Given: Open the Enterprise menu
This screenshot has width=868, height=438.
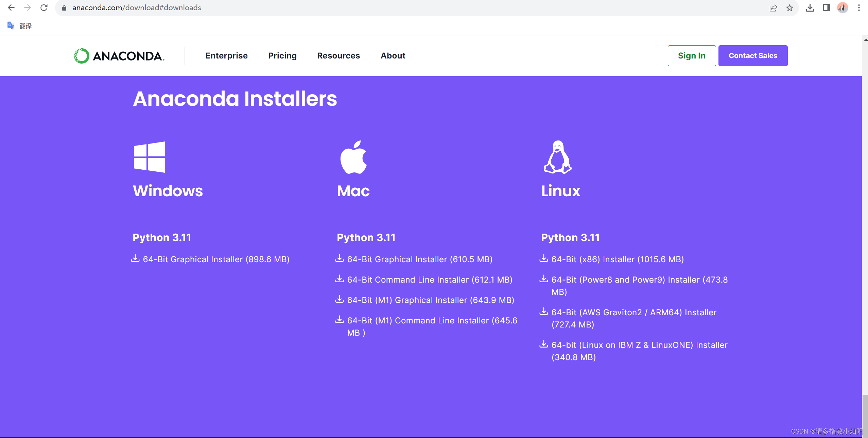Looking at the screenshot, I should [x=226, y=56].
